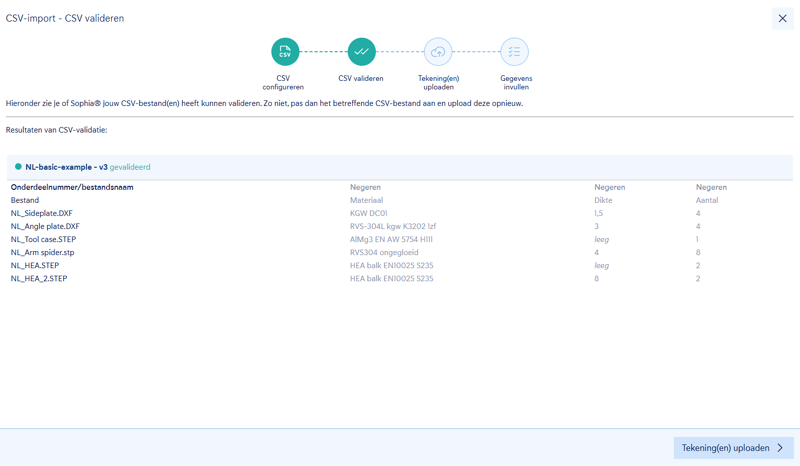Click the green status dot beside NL-basic-example

pos(18,166)
